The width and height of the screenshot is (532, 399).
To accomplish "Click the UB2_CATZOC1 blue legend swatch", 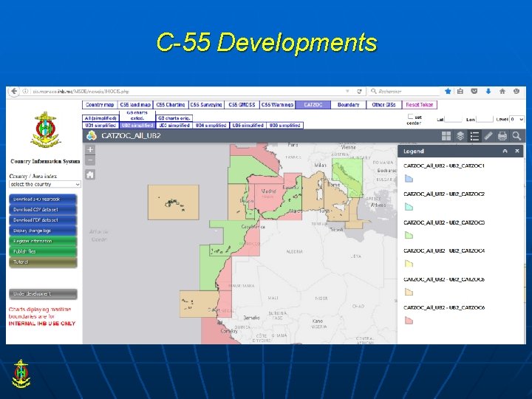I will (x=409, y=179).
